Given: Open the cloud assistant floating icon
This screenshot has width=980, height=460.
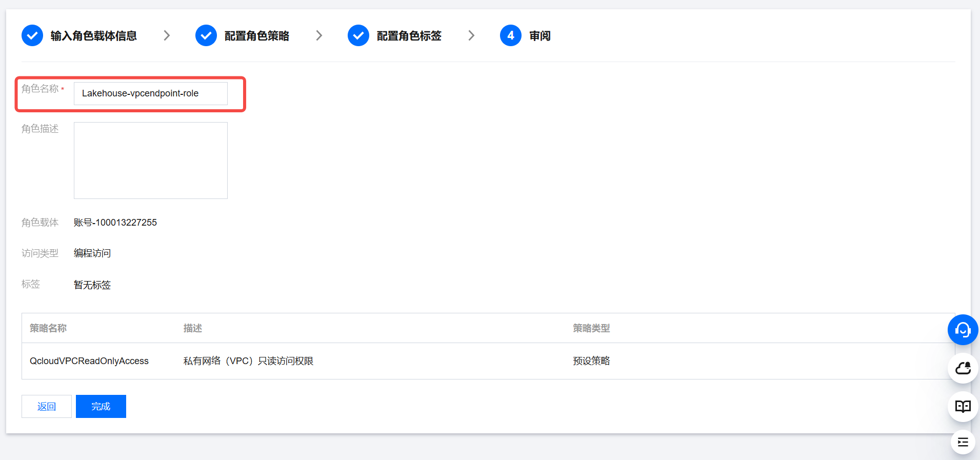Looking at the screenshot, I should click(x=963, y=368).
